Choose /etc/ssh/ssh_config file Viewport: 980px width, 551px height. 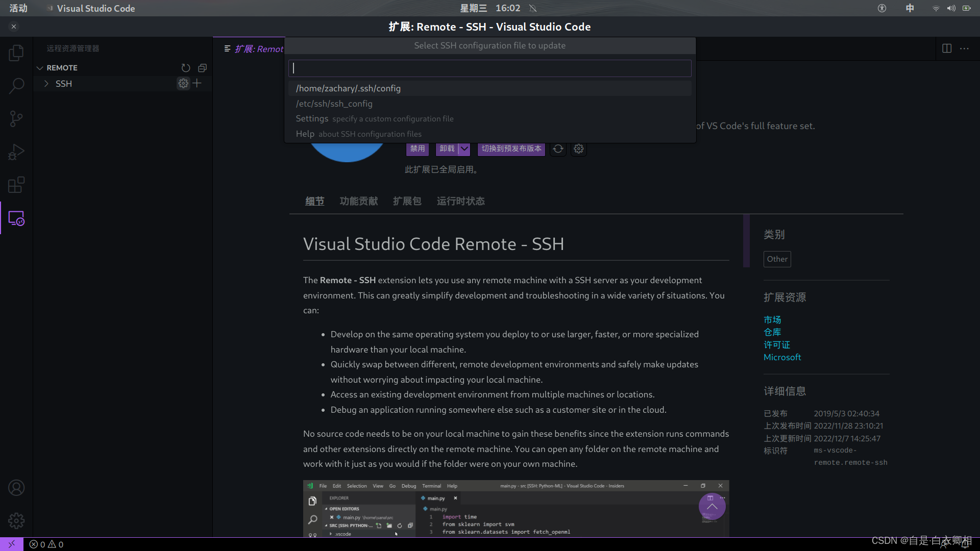tap(490, 104)
